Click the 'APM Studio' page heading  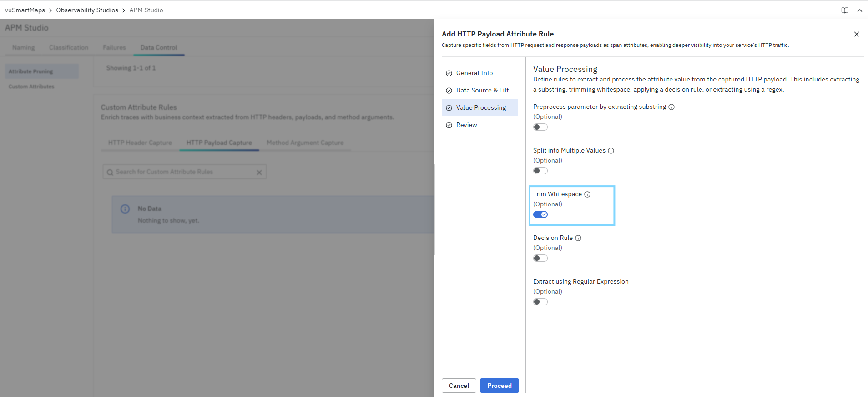[27, 28]
